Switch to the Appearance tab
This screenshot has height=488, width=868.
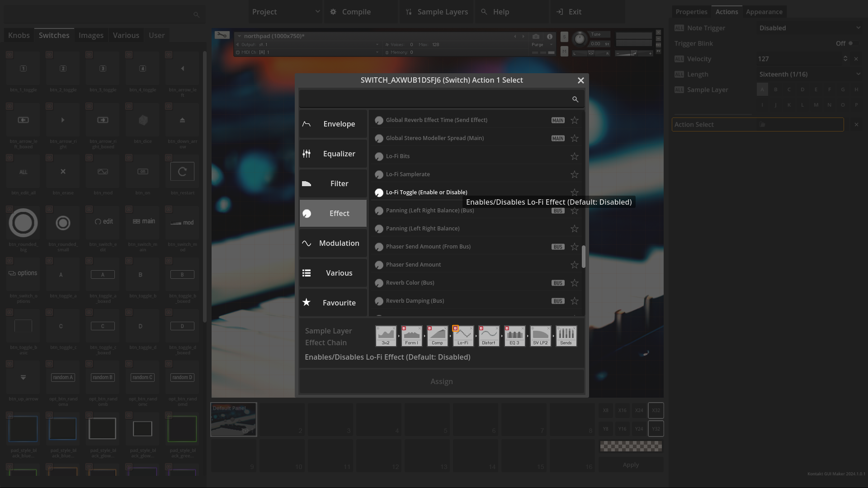[764, 12]
